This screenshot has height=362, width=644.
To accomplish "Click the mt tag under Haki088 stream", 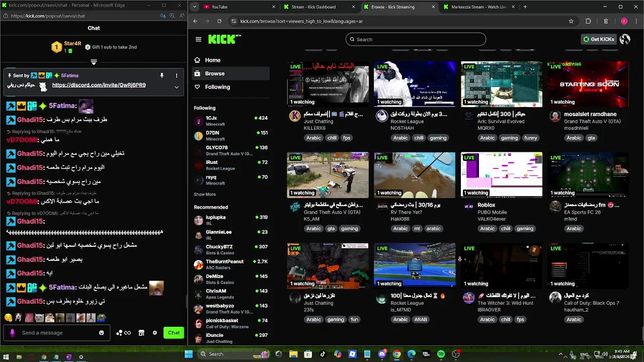I will [417, 228].
